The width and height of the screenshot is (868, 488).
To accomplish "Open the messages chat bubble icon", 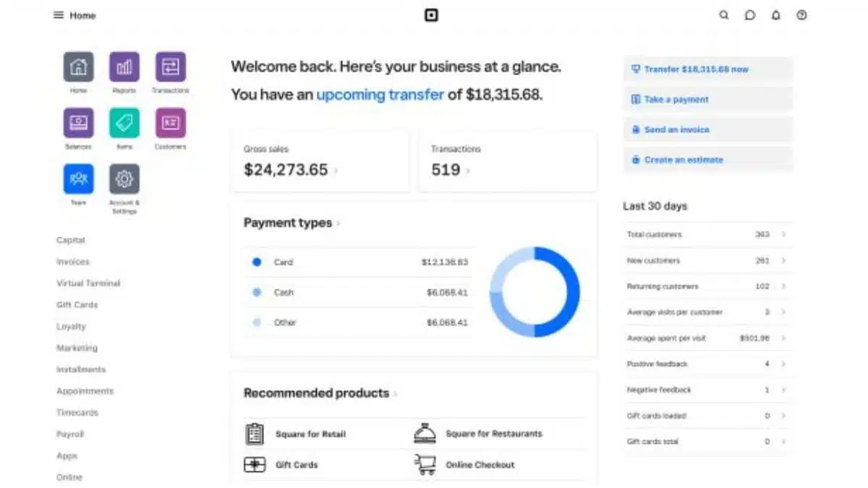I will coord(750,15).
